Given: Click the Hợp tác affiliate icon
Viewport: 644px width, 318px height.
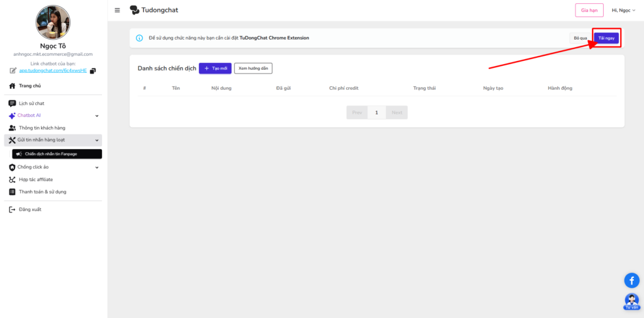Looking at the screenshot, I should pos(13,180).
